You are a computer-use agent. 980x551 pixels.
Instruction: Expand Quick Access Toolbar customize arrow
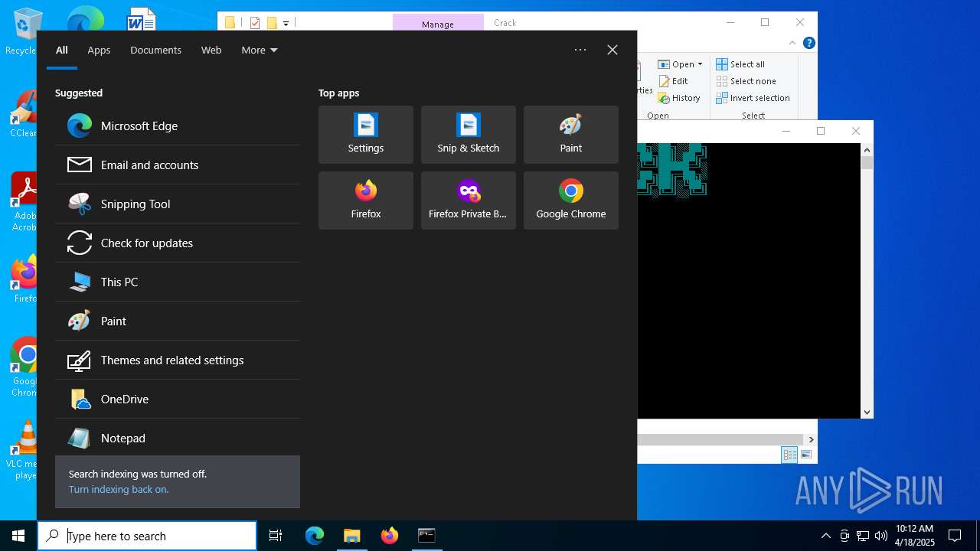286,24
